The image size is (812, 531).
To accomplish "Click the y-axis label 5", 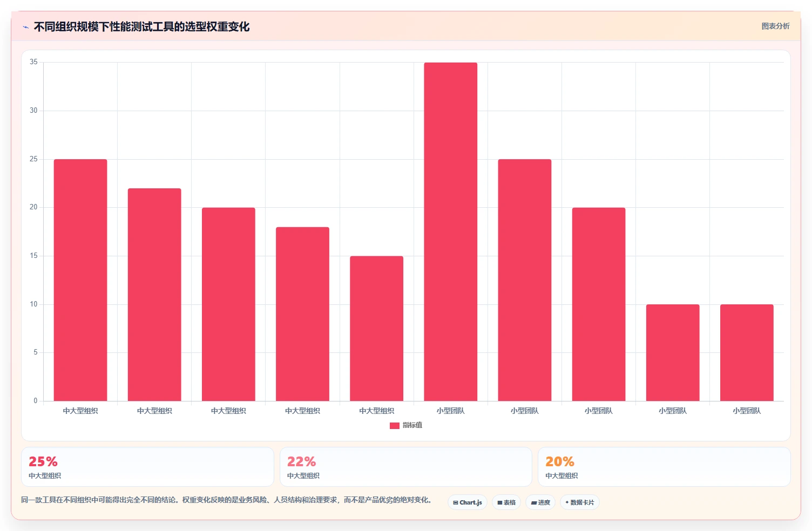I will 36,352.
